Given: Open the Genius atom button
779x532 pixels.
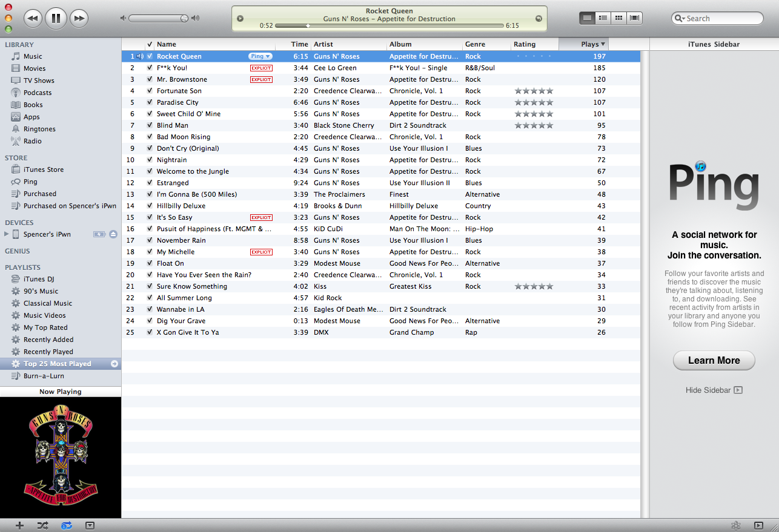Looking at the screenshot, I should point(736,525).
